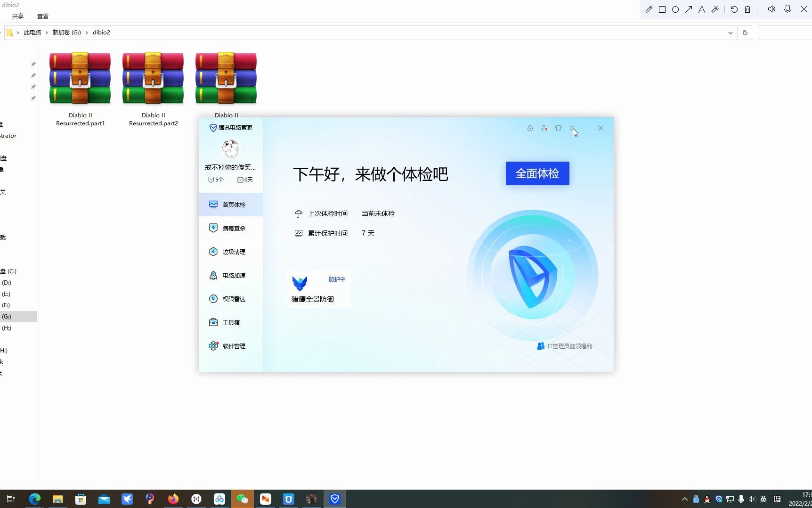Open the 共享 ribbon tab in Explorer

[18, 16]
